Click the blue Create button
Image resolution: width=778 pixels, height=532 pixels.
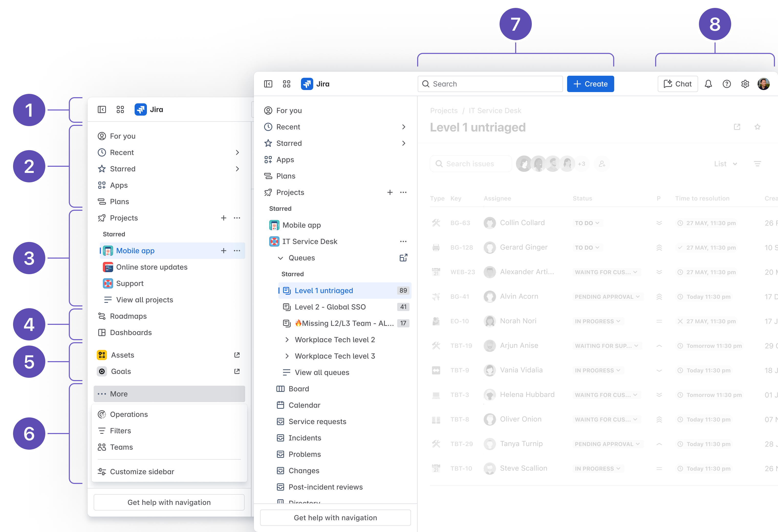click(x=590, y=84)
